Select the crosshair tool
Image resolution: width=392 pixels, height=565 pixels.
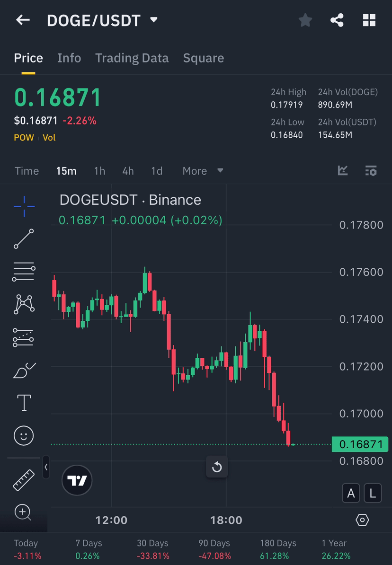(x=23, y=206)
